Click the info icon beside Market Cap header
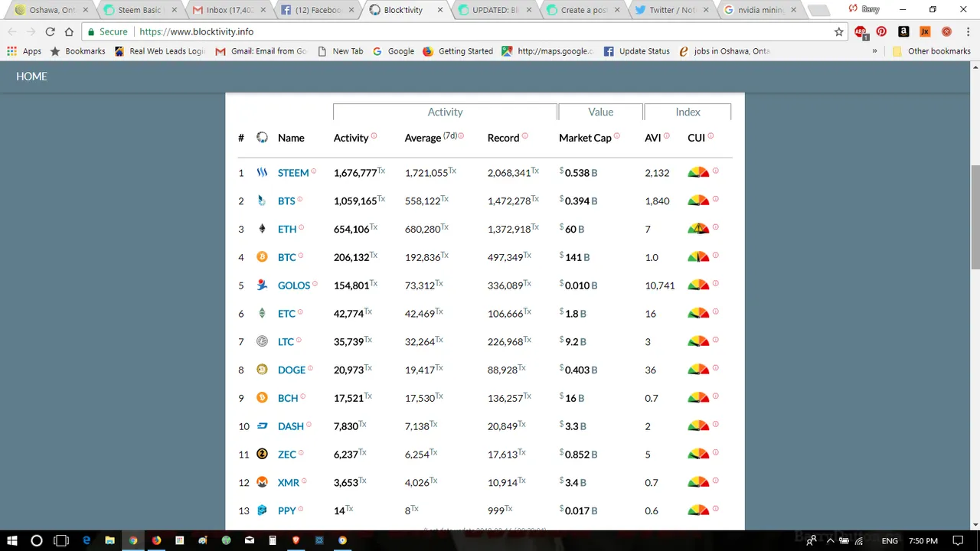 617,136
